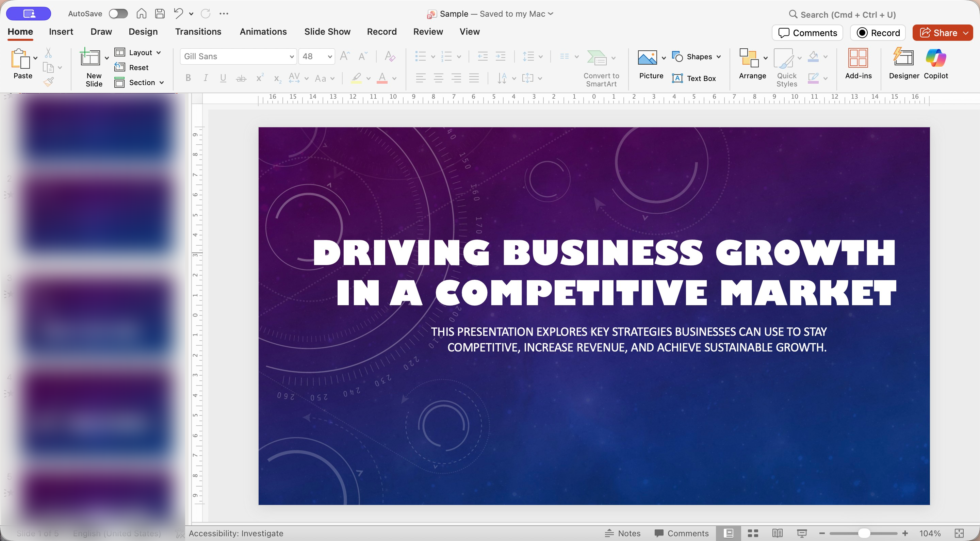The height and width of the screenshot is (541, 980).
Task: Toggle Bold formatting
Action: coord(188,78)
